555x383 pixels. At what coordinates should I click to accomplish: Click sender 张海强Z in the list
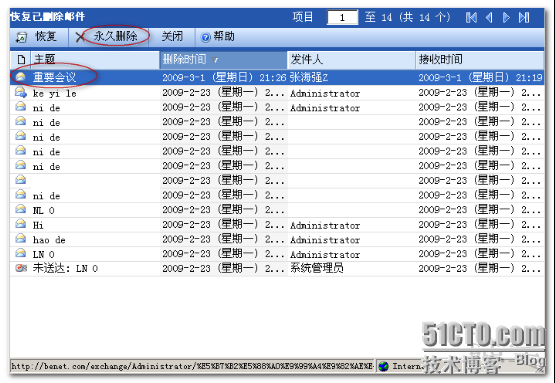pyautogui.click(x=309, y=78)
